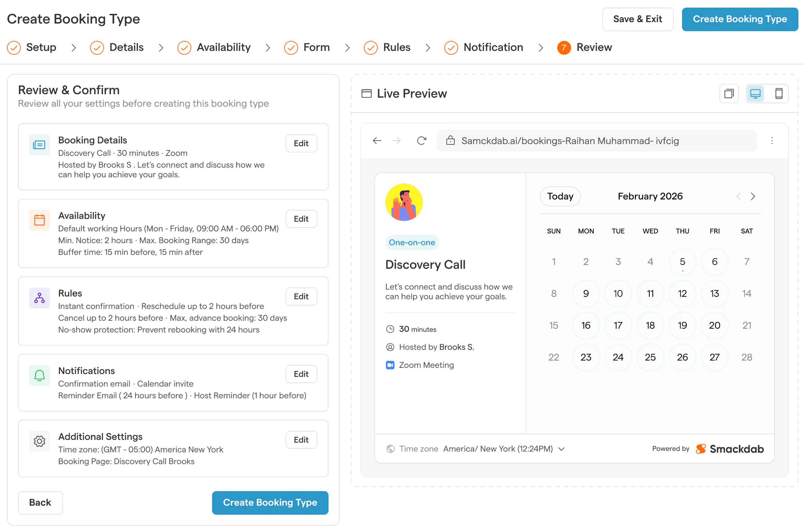Select February 20 in calendar

[715, 326]
